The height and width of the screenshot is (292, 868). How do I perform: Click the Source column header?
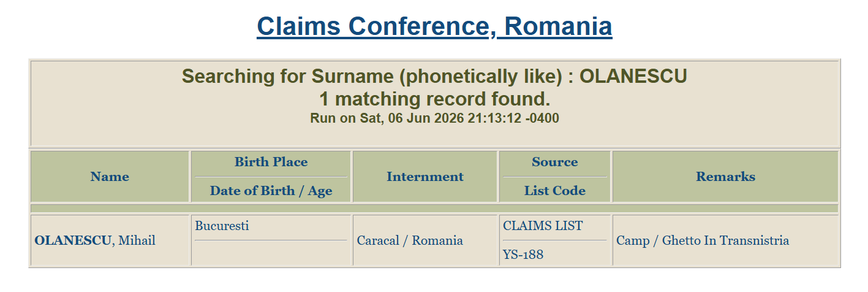554,162
